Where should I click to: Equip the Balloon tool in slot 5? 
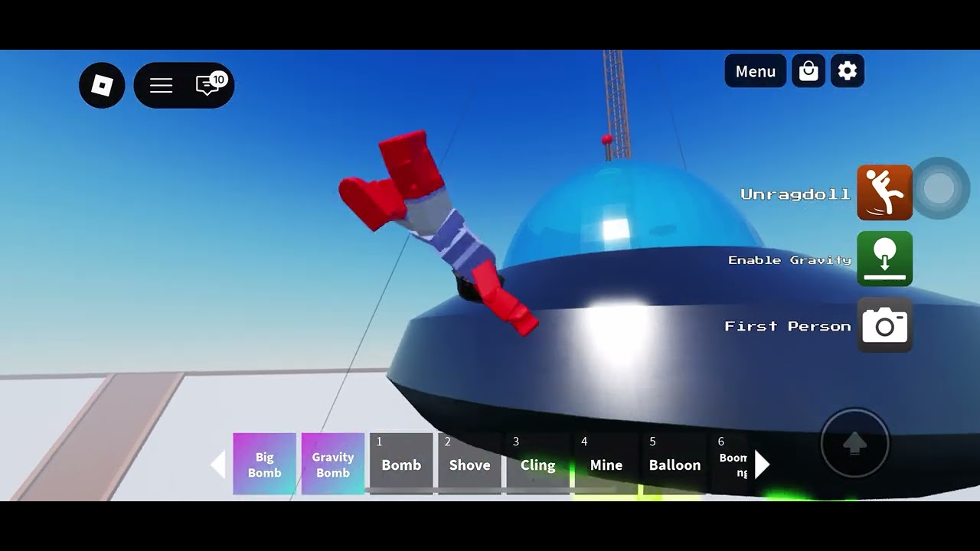coord(675,464)
